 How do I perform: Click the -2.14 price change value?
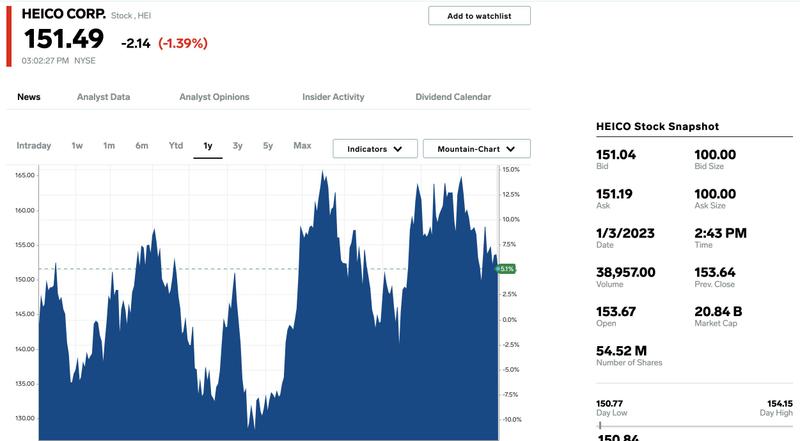136,43
